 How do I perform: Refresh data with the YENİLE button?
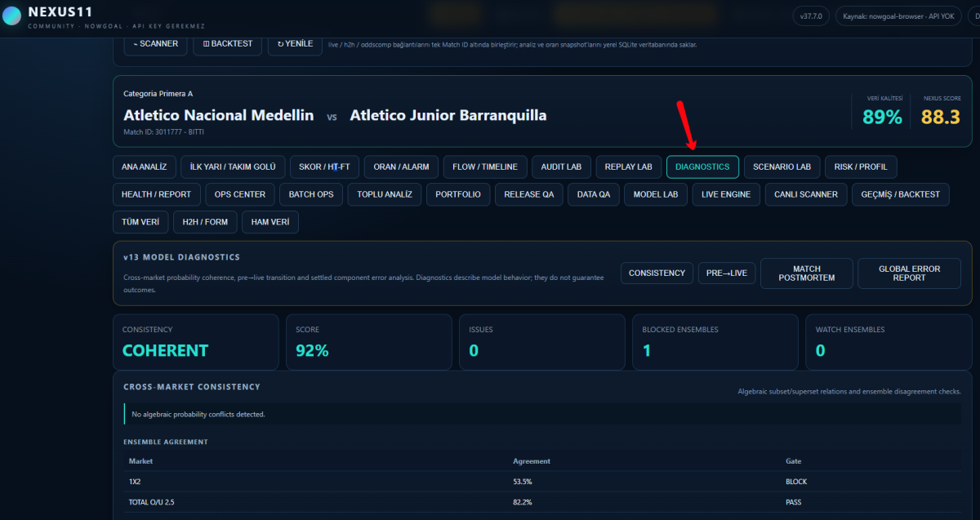[x=295, y=43]
